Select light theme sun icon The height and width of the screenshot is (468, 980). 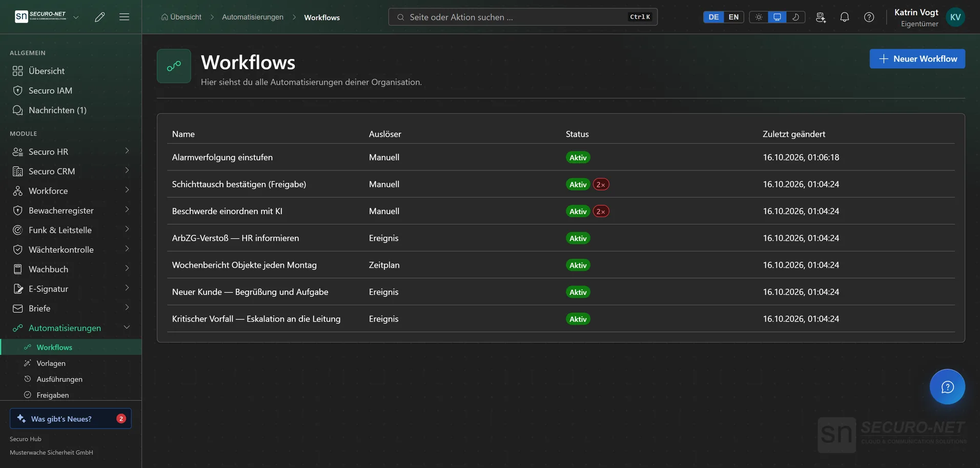[x=759, y=17]
